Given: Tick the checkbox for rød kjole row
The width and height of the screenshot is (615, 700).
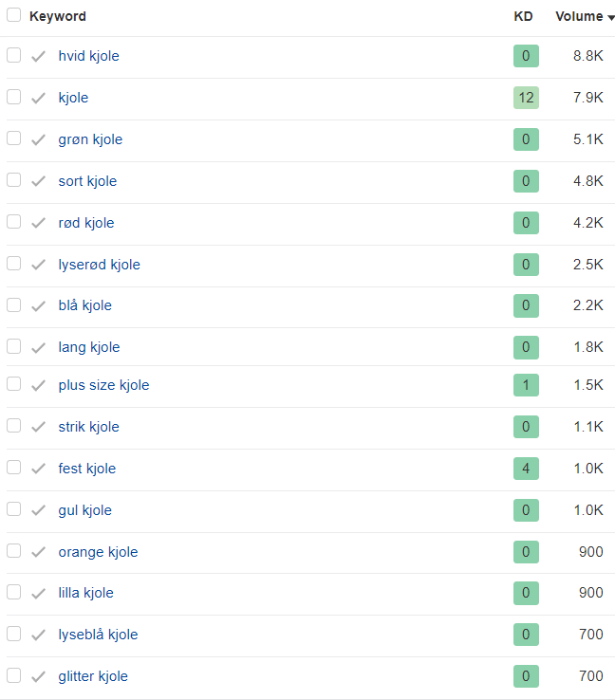Looking at the screenshot, I should 14,222.
